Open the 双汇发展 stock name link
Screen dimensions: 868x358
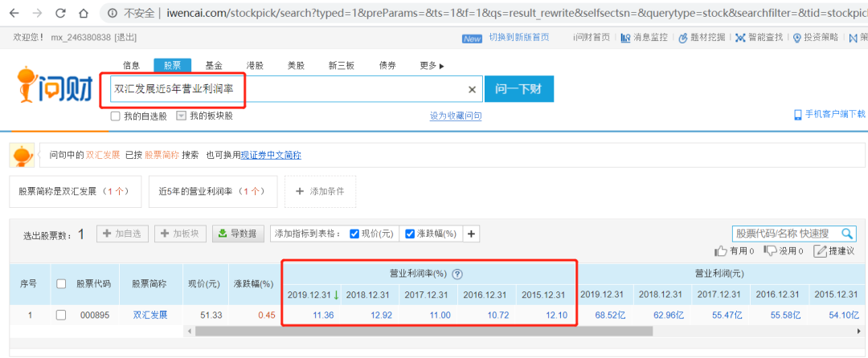pyautogui.click(x=150, y=315)
